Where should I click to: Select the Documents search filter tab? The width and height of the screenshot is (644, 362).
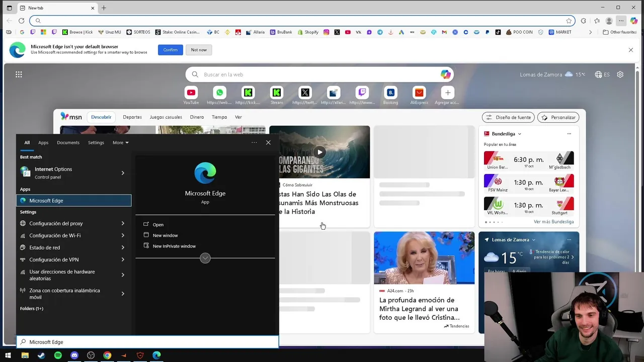[x=68, y=143]
